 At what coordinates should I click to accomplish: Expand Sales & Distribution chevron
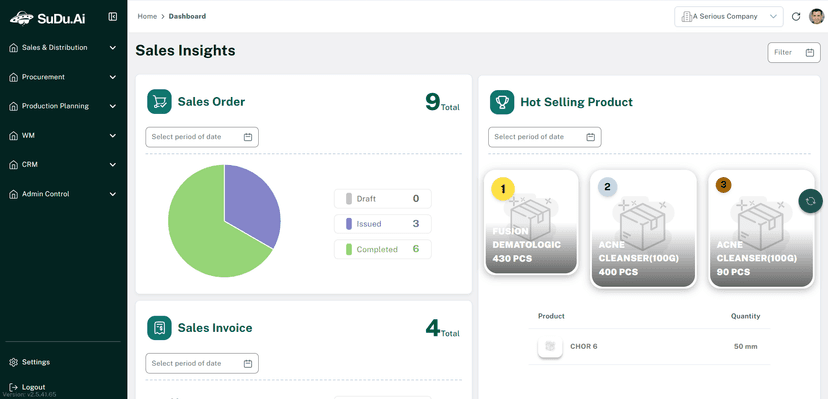[112, 48]
